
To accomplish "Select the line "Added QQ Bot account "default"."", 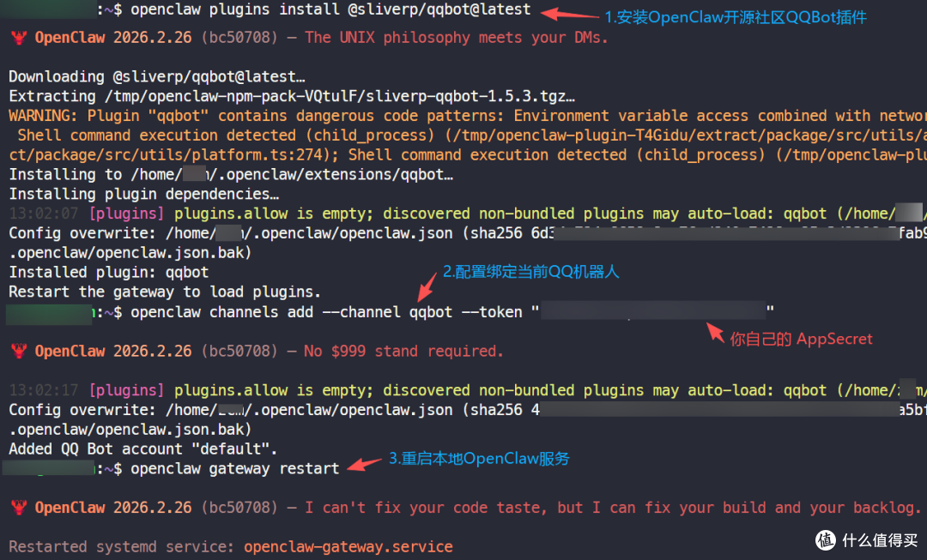I will click(143, 449).
